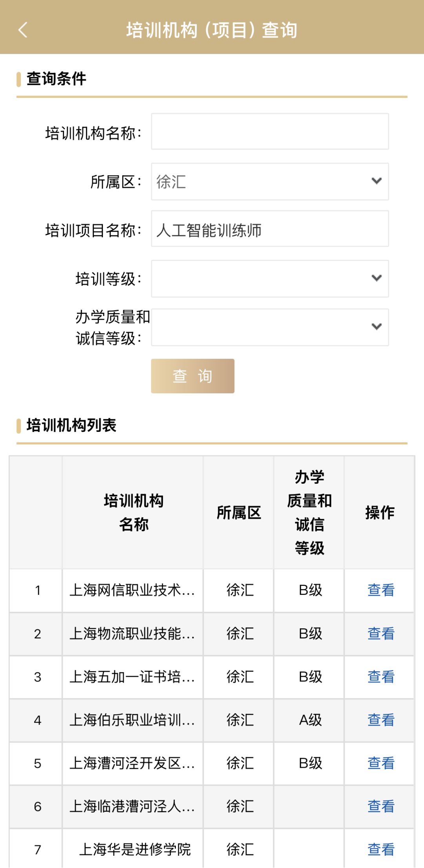Click the 操作 column header
The width and height of the screenshot is (424, 868).
[380, 512]
